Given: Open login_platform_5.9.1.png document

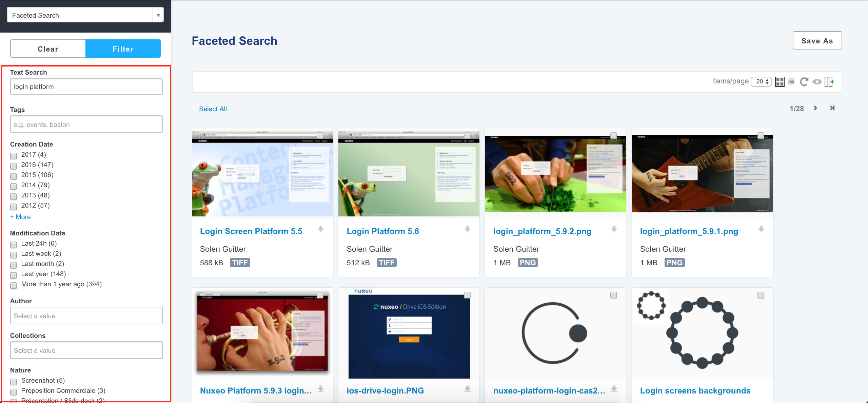Looking at the screenshot, I should (689, 231).
